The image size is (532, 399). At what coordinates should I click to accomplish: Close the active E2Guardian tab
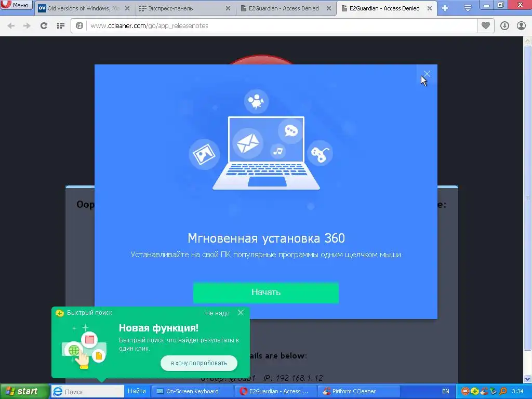[430, 8]
